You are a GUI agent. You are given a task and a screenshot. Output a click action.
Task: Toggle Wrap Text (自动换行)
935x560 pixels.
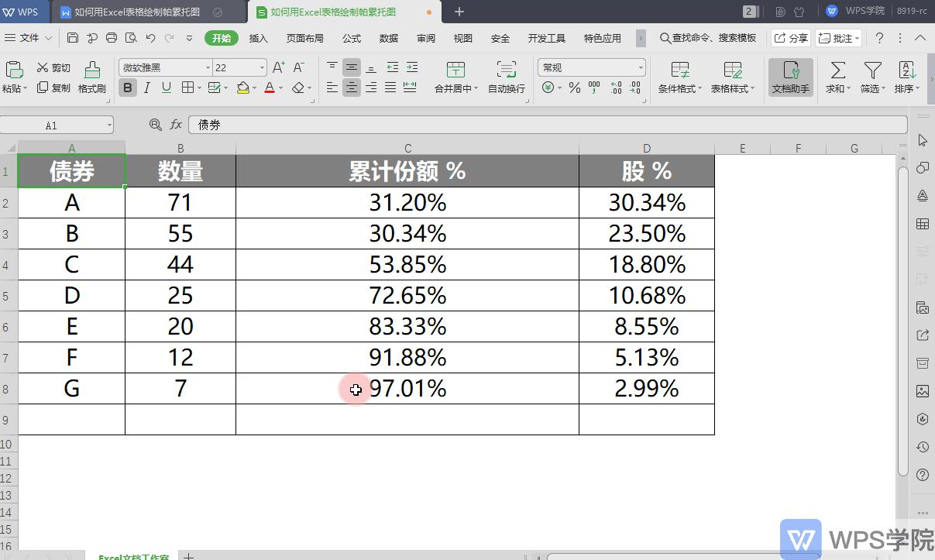506,77
